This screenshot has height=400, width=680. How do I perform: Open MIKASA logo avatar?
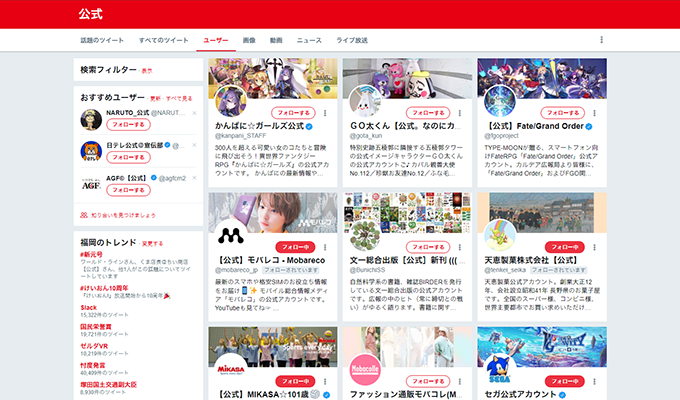click(231, 370)
